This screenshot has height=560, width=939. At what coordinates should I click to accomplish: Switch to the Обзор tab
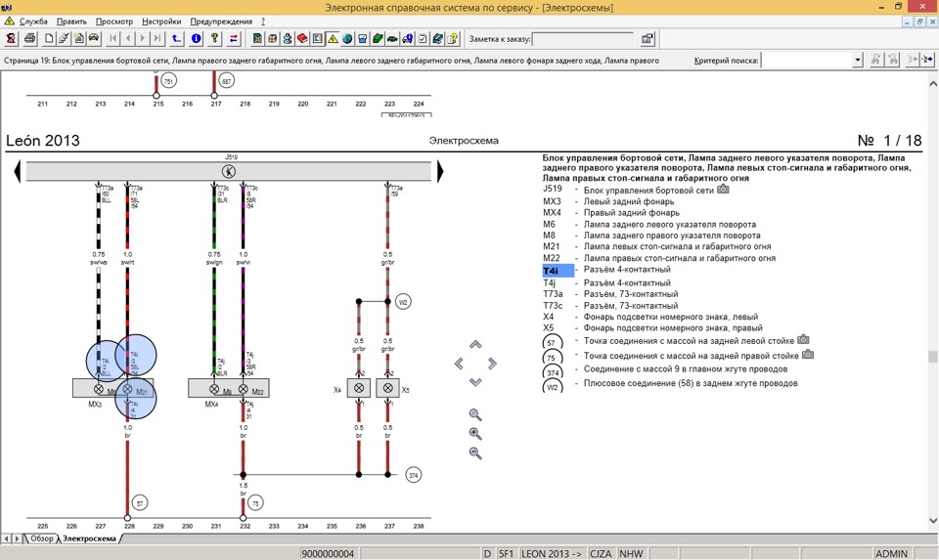pyautogui.click(x=41, y=538)
